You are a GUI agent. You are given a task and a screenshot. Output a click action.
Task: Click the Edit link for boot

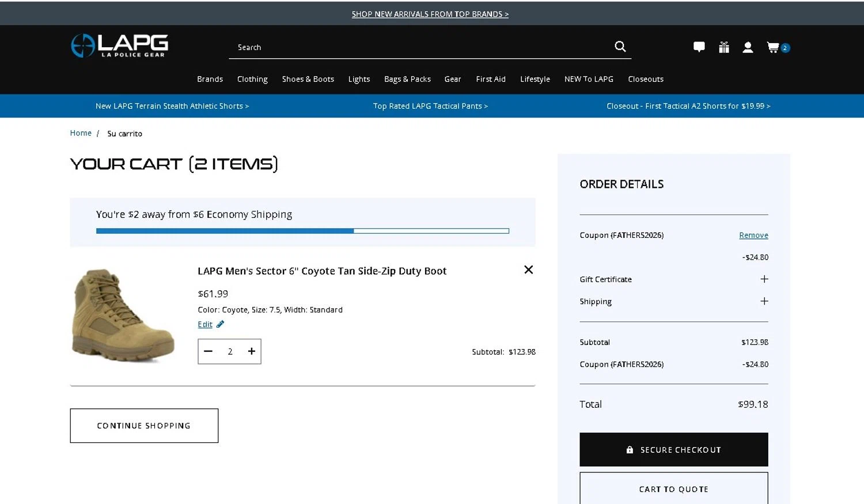coord(205,324)
